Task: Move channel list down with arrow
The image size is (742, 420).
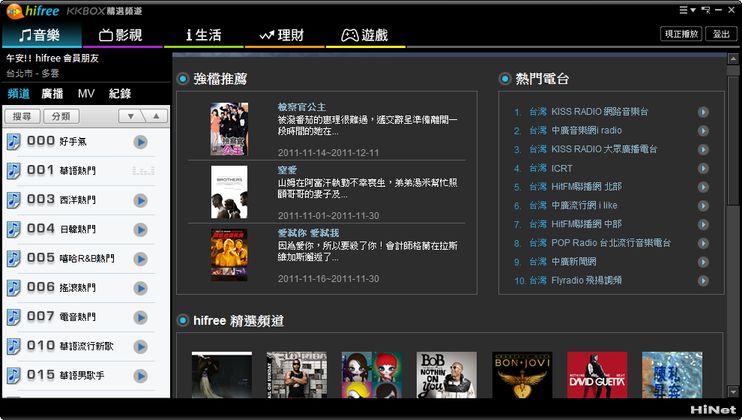Action: tap(131, 116)
